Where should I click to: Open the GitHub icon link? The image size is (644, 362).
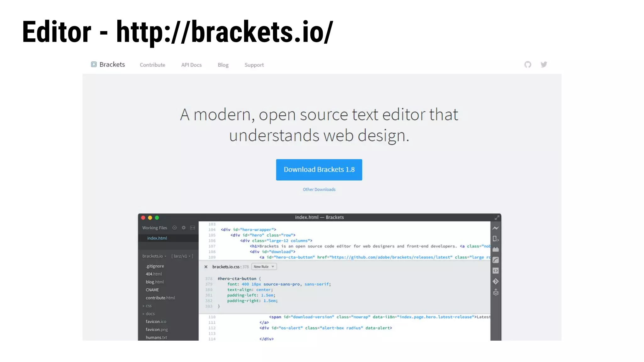(x=528, y=64)
